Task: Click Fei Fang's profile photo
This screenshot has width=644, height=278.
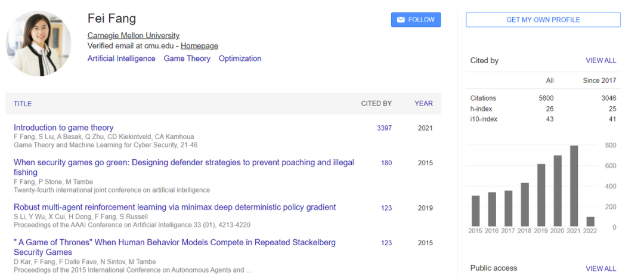Action: point(39,44)
